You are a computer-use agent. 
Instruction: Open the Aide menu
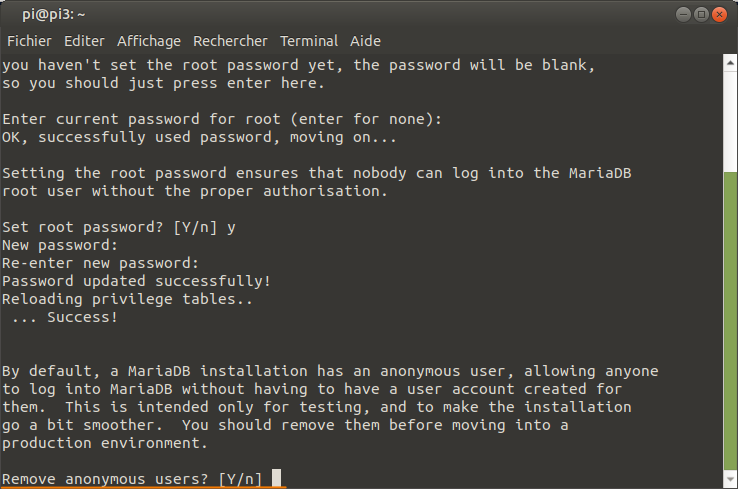pyautogui.click(x=365, y=41)
